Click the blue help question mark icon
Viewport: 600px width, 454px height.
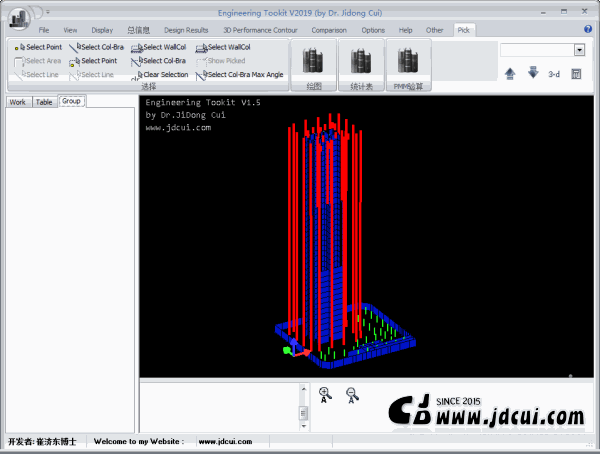(x=588, y=29)
